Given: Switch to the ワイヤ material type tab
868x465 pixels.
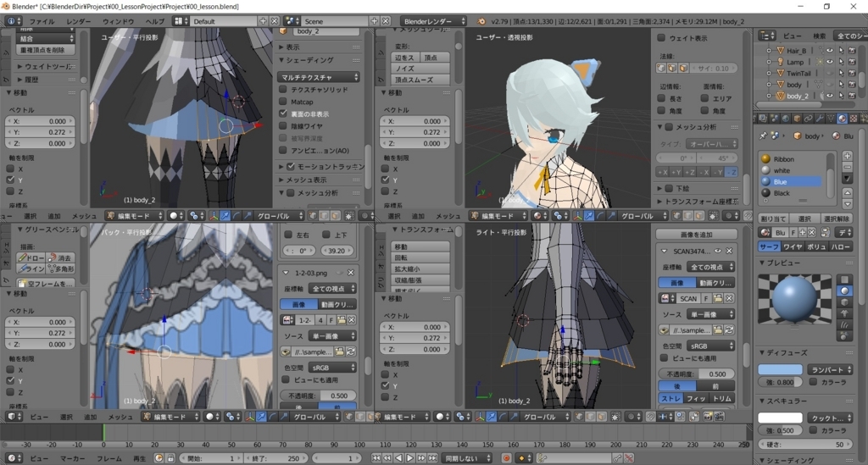Looking at the screenshot, I should tap(793, 246).
